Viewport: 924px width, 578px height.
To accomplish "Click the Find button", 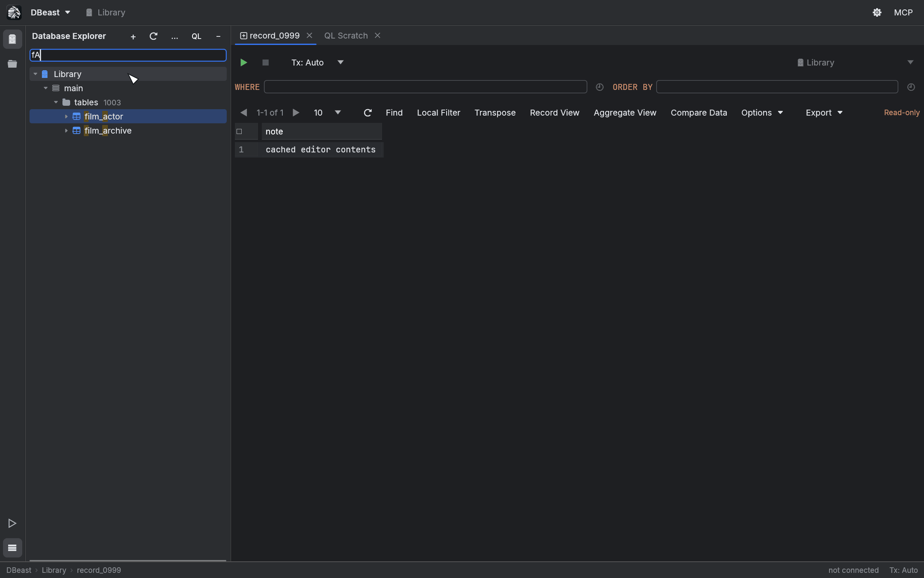I will [x=394, y=113].
